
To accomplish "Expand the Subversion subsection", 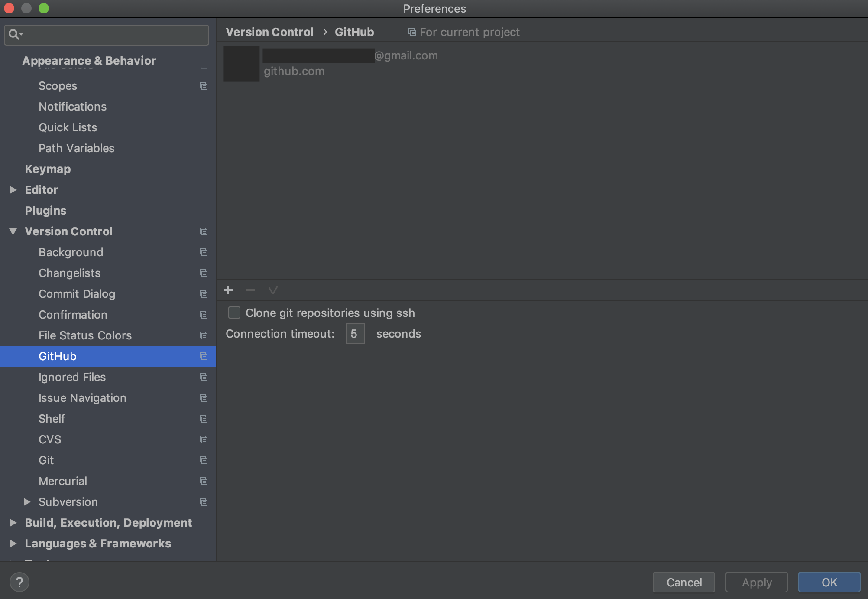I will 27,502.
